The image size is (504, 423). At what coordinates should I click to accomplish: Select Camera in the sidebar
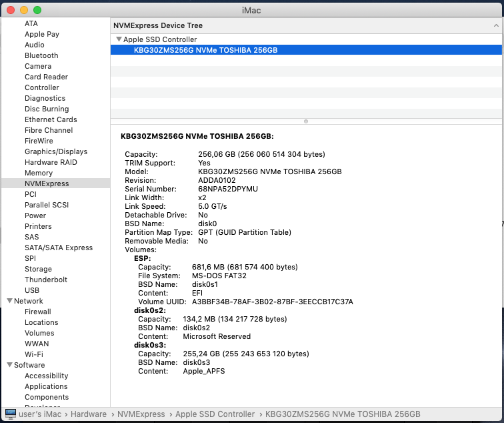tap(38, 66)
